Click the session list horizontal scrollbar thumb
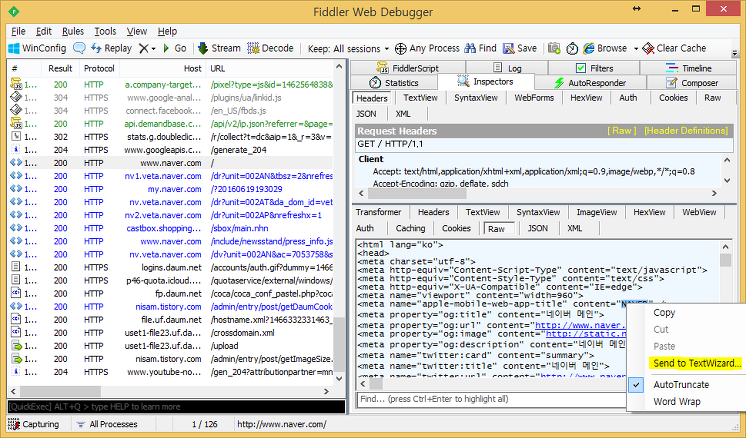This screenshot has width=746, height=438. pos(60,391)
